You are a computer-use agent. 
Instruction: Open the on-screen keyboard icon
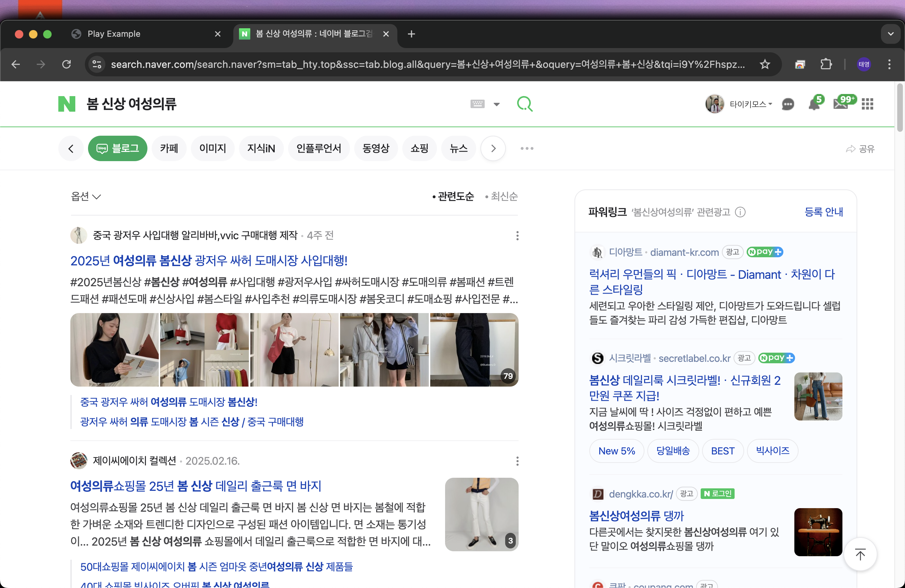tap(477, 104)
